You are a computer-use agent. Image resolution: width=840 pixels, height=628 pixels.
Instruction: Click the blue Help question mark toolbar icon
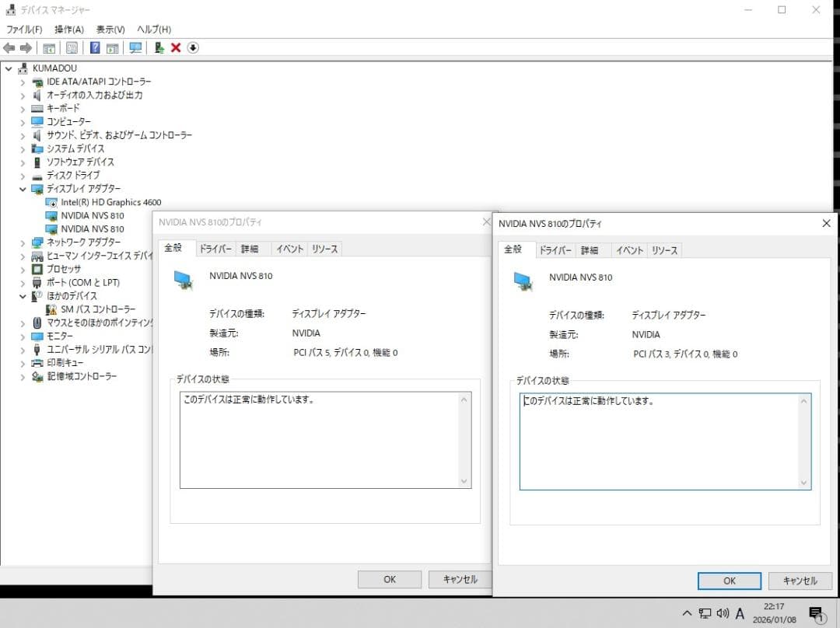tap(95, 48)
